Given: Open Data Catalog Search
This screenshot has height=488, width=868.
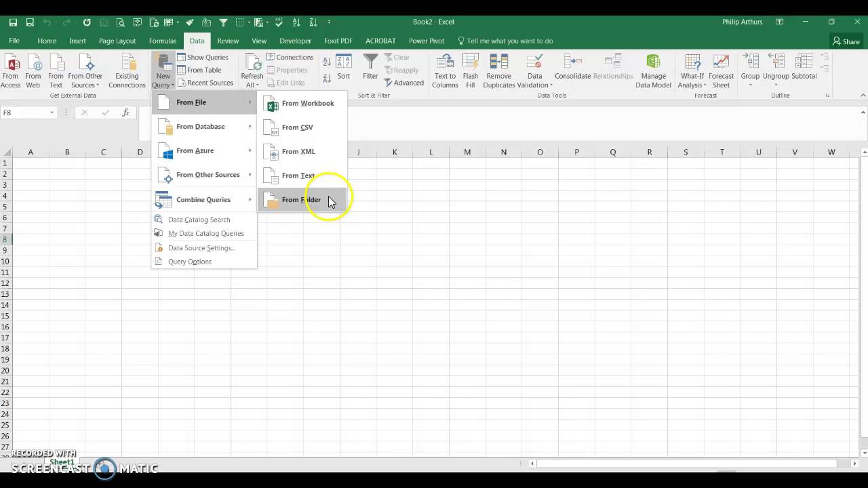Looking at the screenshot, I should 204,220.
